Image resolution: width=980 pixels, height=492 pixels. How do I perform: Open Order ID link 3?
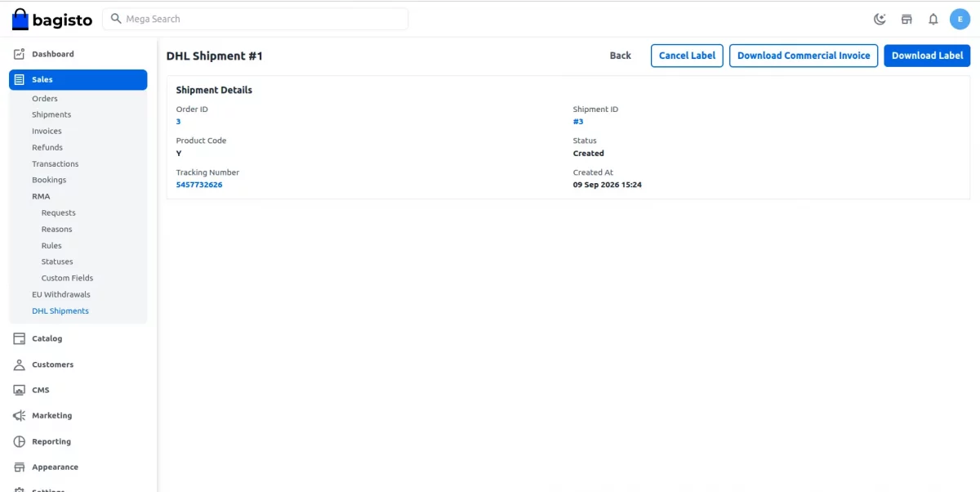pos(178,122)
